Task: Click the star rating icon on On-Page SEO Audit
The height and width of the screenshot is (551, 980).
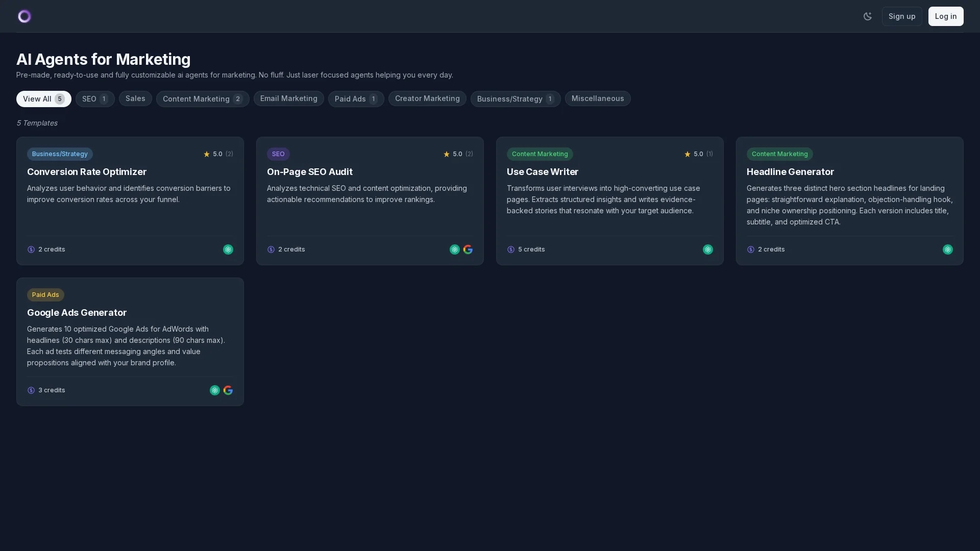Action: 446,154
